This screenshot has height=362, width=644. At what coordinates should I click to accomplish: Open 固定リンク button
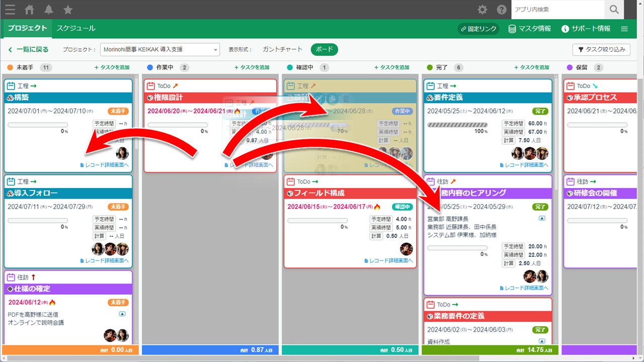(478, 29)
